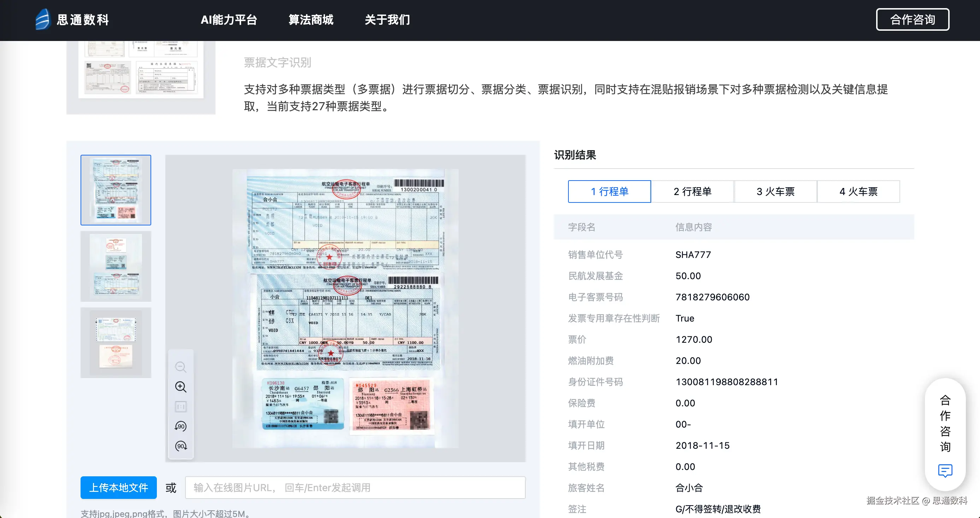Click the zoom in magnifier icon
The width and height of the screenshot is (980, 518).
pos(181,387)
